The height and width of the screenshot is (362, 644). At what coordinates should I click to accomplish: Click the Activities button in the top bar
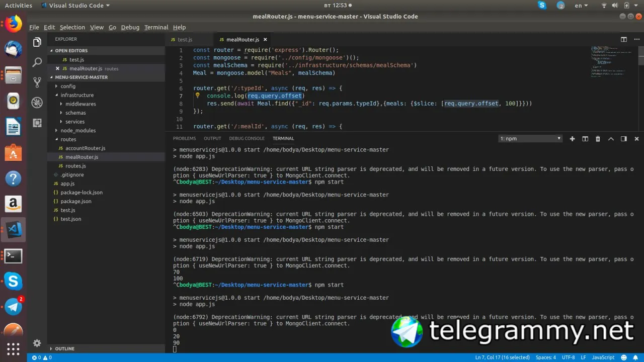pyautogui.click(x=19, y=6)
